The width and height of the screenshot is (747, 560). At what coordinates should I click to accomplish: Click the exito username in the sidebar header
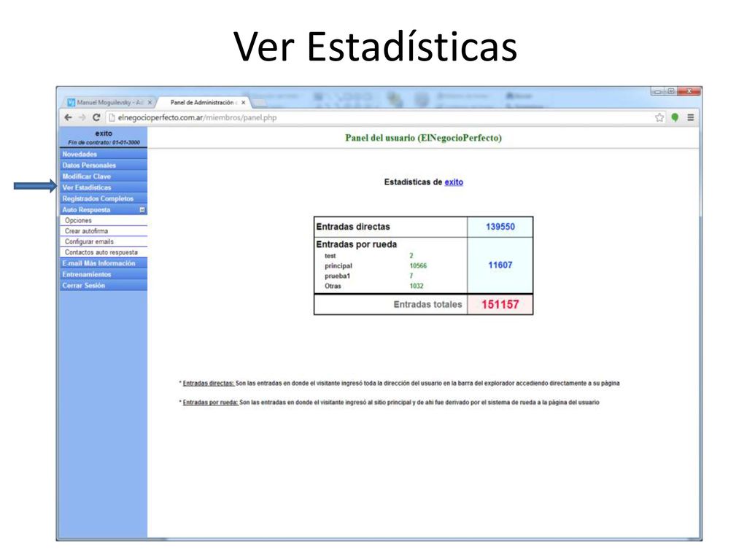(104, 133)
